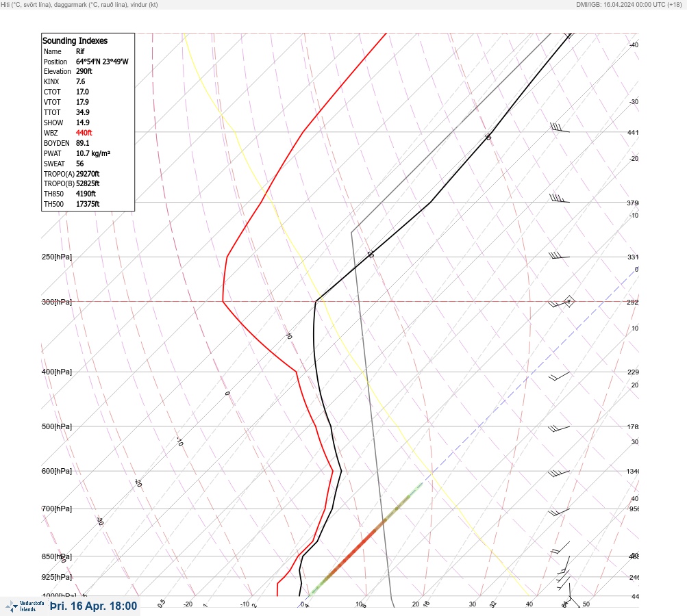The height and width of the screenshot is (616, 687).
Task: Click the 700[hPa] pressure label
Action: [57, 509]
